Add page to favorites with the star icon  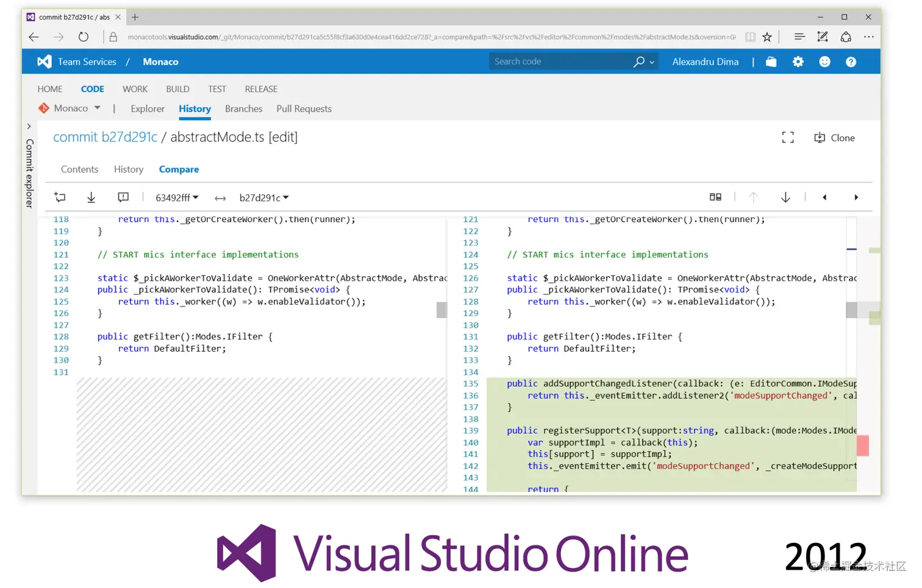click(767, 37)
